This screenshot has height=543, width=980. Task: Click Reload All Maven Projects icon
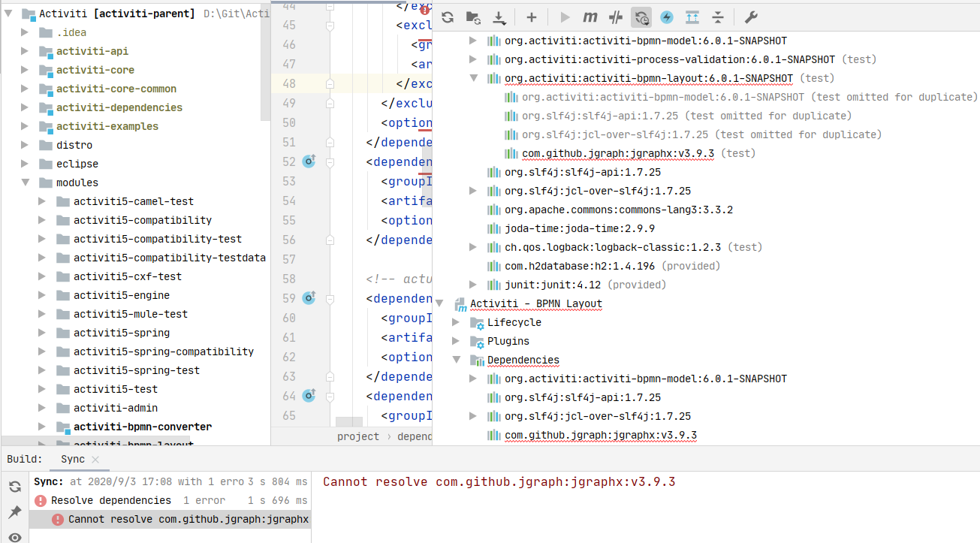(x=448, y=17)
